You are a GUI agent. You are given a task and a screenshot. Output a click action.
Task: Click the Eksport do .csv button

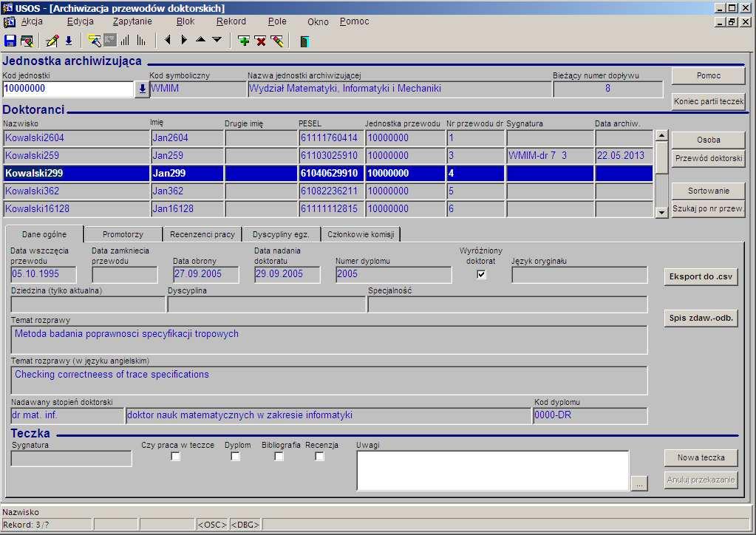(x=701, y=276)
